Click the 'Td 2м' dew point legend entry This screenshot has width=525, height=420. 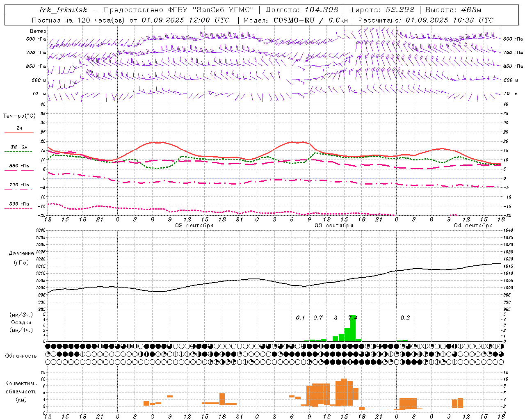19,147
